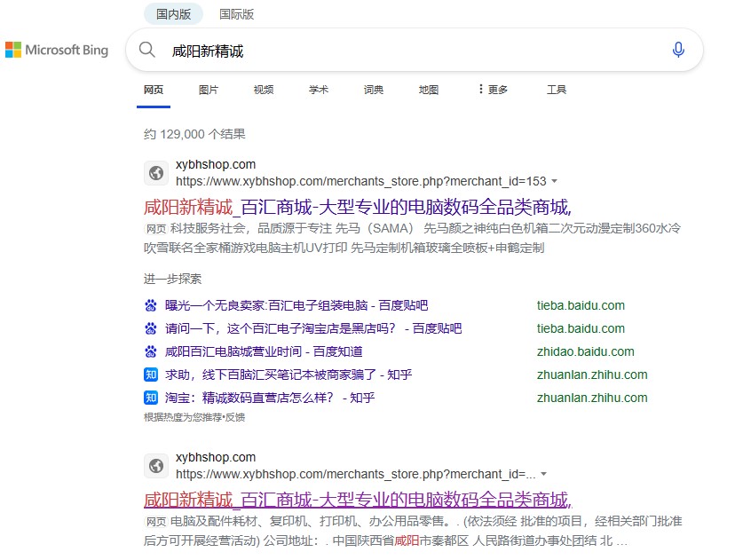Open 请问一下，这个百汇电子淘宝店是黑店吗 link
The image size is (735, 560).
click(313, 328)
